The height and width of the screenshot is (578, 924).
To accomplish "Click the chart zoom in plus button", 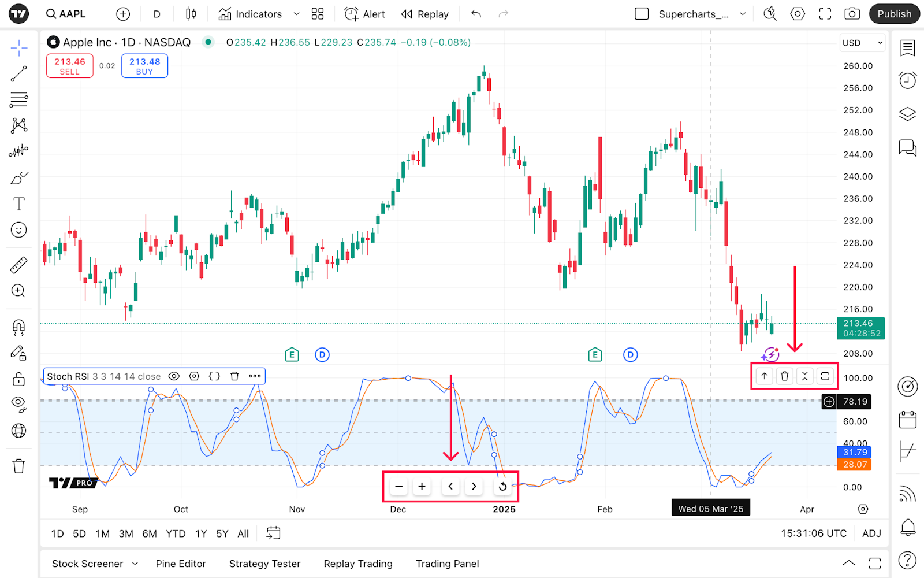I will point(422,487).
